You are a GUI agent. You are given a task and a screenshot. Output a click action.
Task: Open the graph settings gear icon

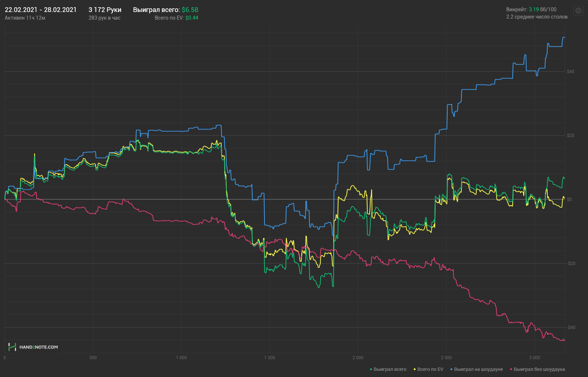click(x=578, y=11)
